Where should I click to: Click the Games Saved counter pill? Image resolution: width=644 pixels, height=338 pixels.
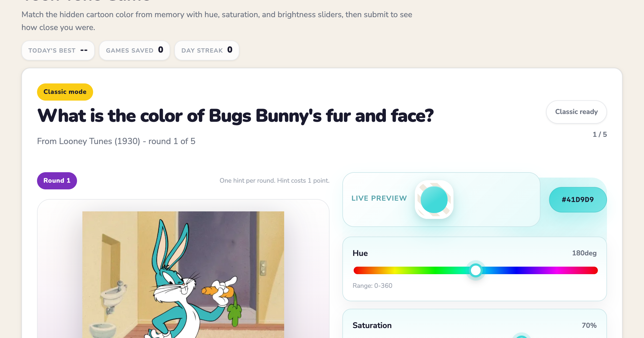pos(134,50)
